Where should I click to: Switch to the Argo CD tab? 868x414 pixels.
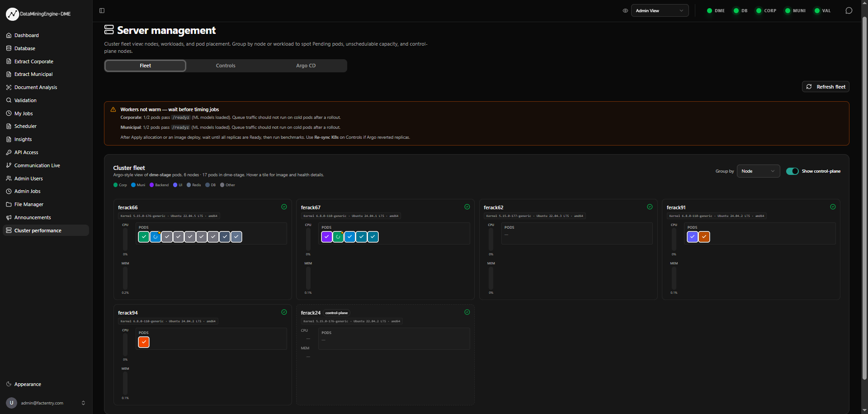(x=306, y=66)
